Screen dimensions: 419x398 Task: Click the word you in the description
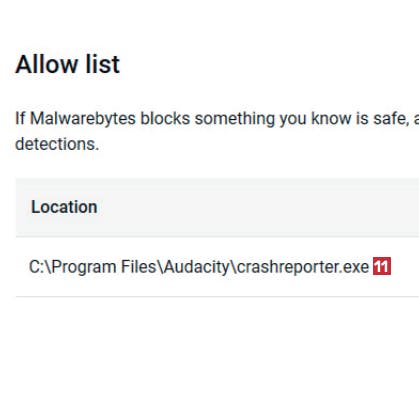[293, 119]
